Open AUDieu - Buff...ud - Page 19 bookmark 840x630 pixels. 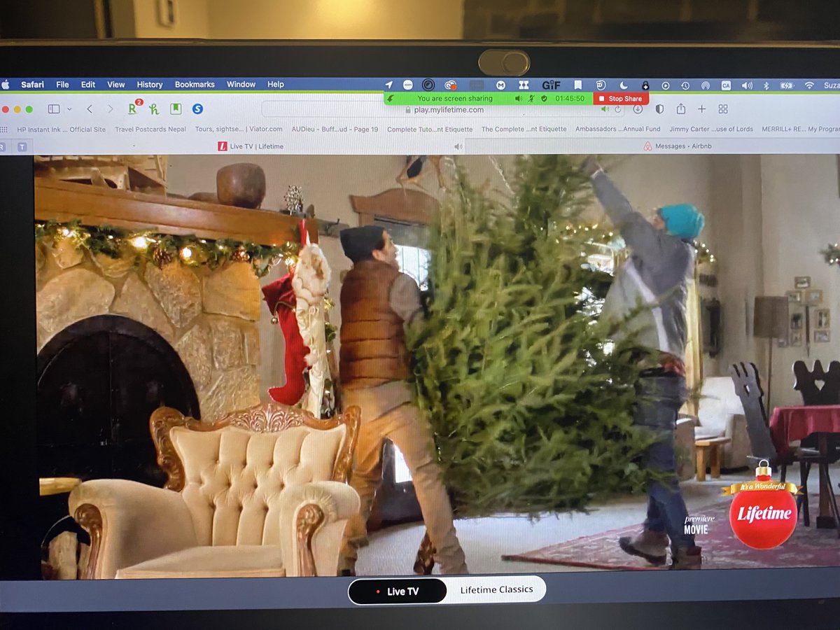click(x=335, y=129)
